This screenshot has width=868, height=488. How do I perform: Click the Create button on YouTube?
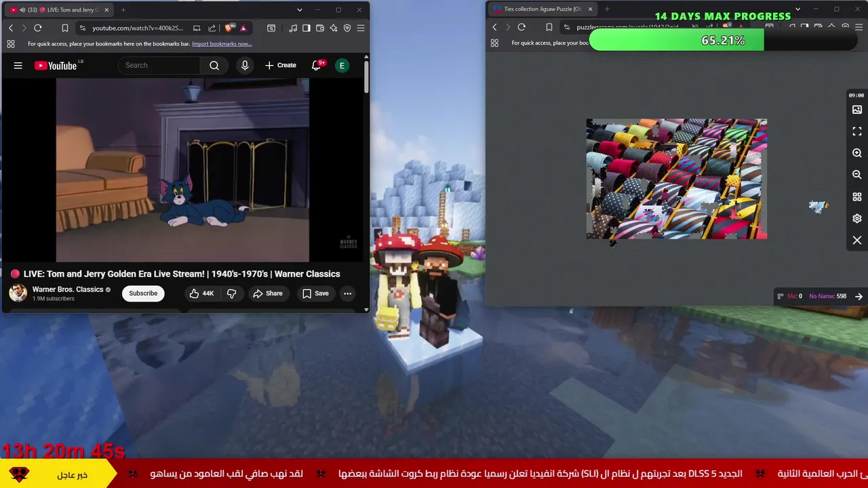click(x=281, y=65)
